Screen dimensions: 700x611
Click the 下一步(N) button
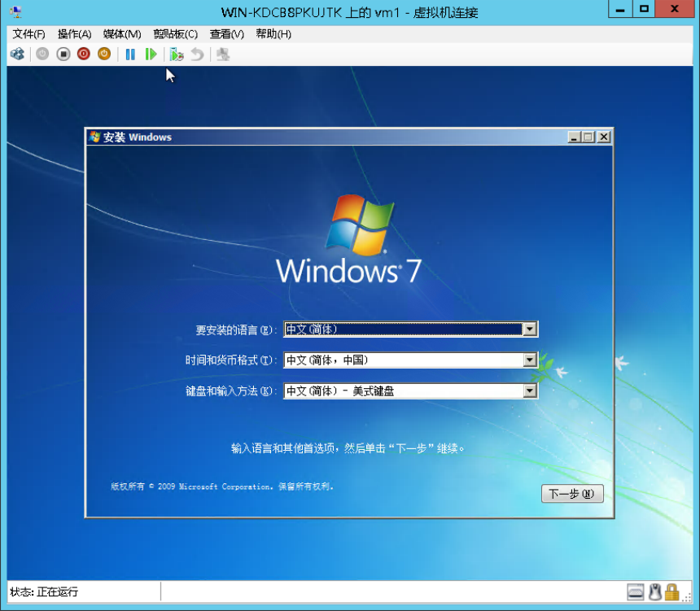click(572, 494)
